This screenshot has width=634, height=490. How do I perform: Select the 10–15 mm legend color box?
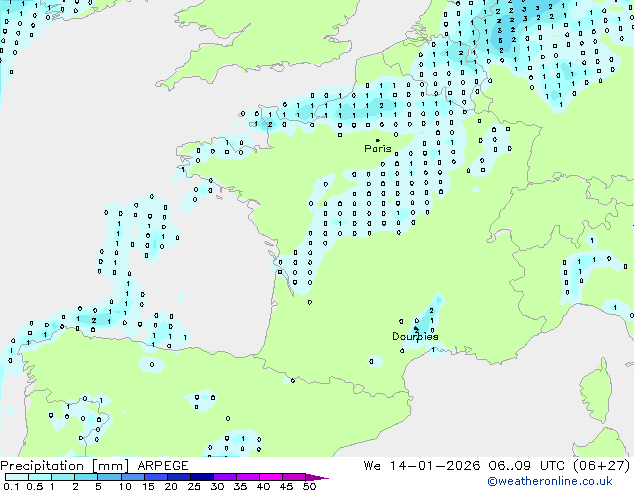(132, 477)
